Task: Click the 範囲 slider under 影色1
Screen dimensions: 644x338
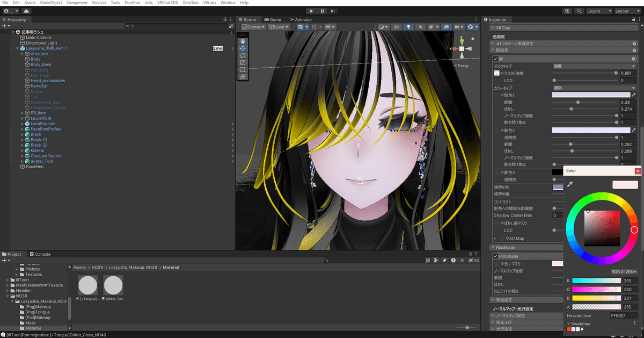Action: [x=585, y=102]
